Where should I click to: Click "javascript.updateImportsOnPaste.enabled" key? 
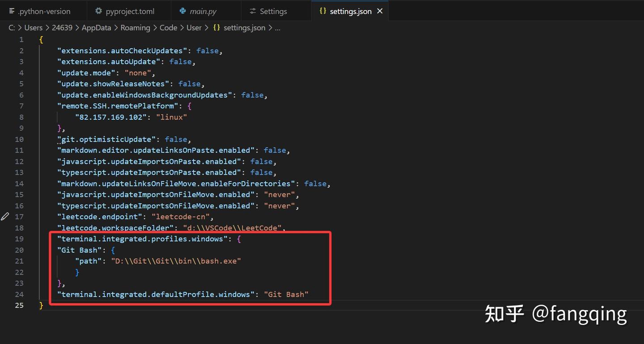(x=149, y=161)
